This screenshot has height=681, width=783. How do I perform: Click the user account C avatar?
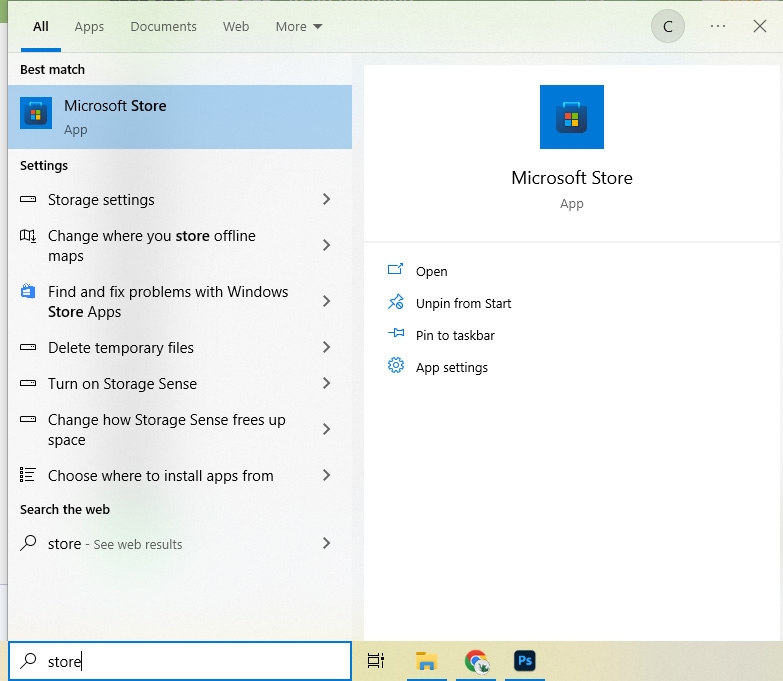point(668,27)
